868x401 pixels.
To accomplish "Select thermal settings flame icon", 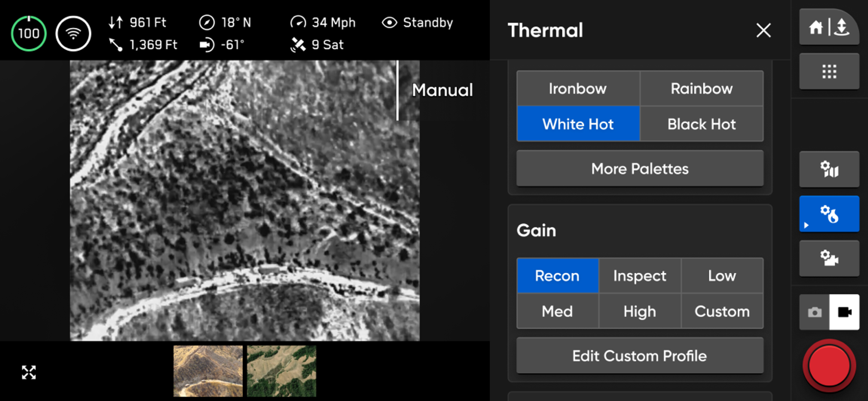I will [829, 214].
